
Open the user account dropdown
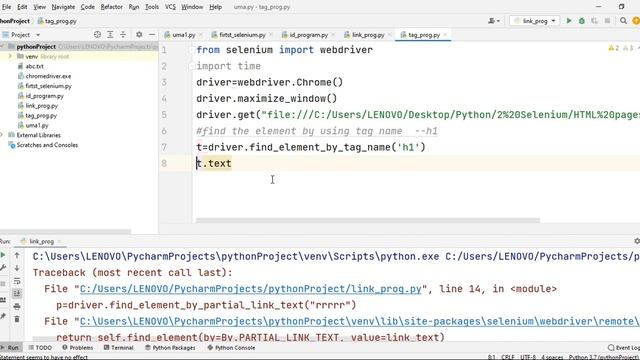click(x=494, y=21)
